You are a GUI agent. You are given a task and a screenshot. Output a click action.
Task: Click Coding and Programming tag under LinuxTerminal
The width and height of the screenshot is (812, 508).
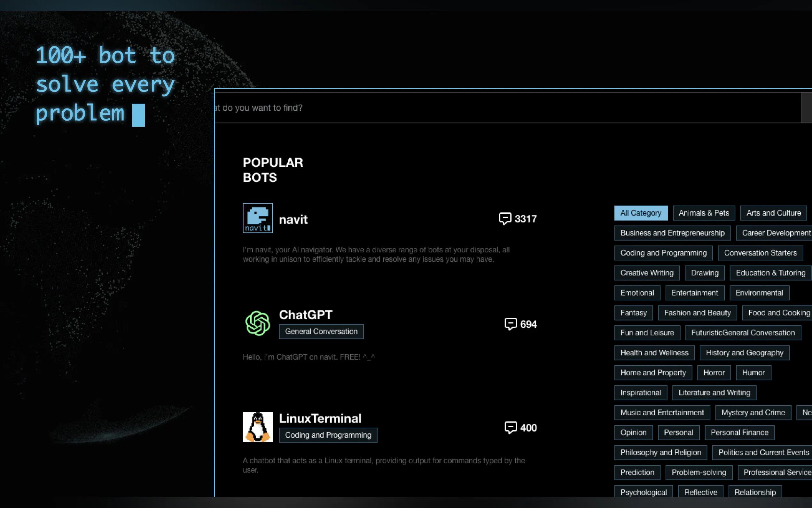click(x=328, y=435)
